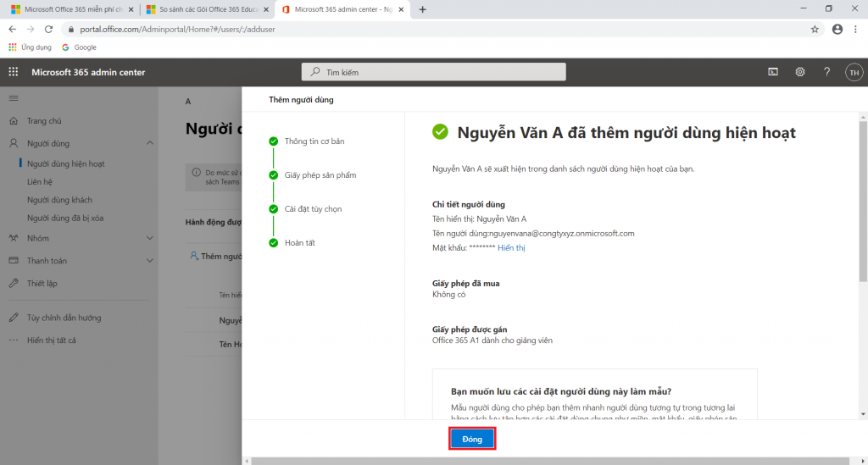Click the Nhóm groups icon

(14, 238)
